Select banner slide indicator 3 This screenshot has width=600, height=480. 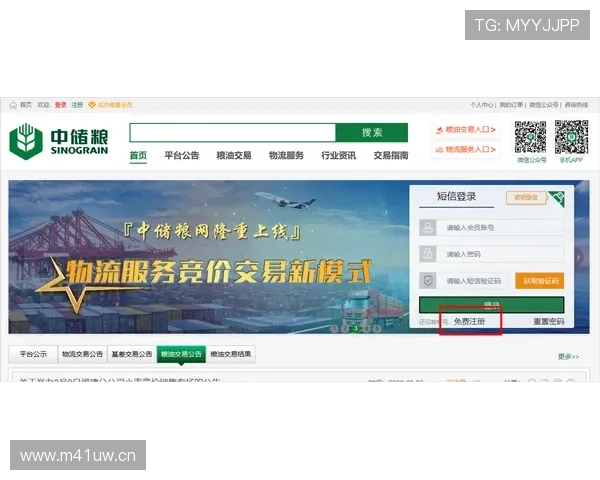pos(356,328)
